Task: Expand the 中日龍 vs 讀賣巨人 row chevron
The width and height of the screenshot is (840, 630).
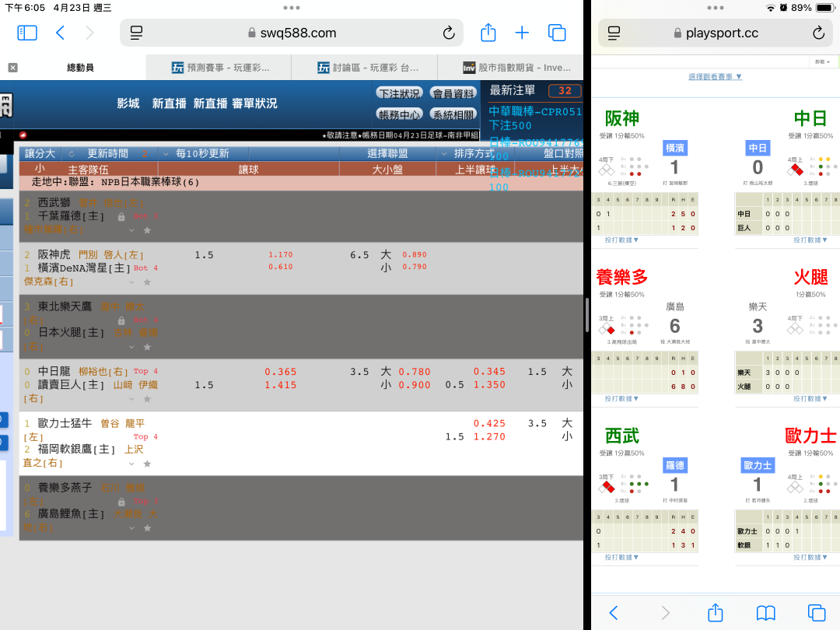Action: coord(131,399)
